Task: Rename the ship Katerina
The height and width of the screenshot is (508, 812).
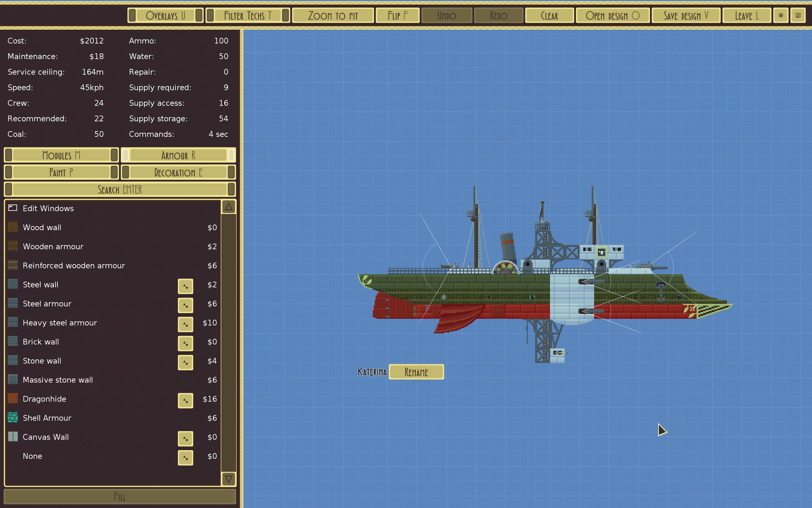Action: tap(416, 372)
